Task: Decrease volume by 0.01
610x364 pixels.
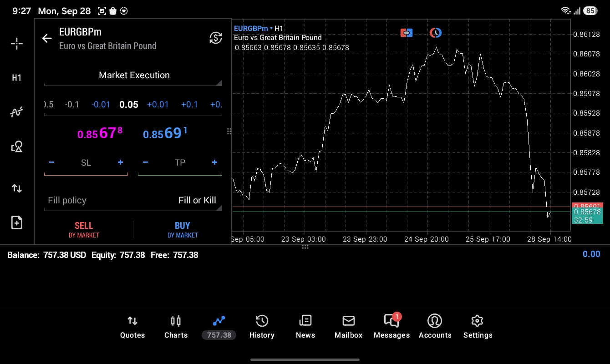Action: tap(101, 105)
